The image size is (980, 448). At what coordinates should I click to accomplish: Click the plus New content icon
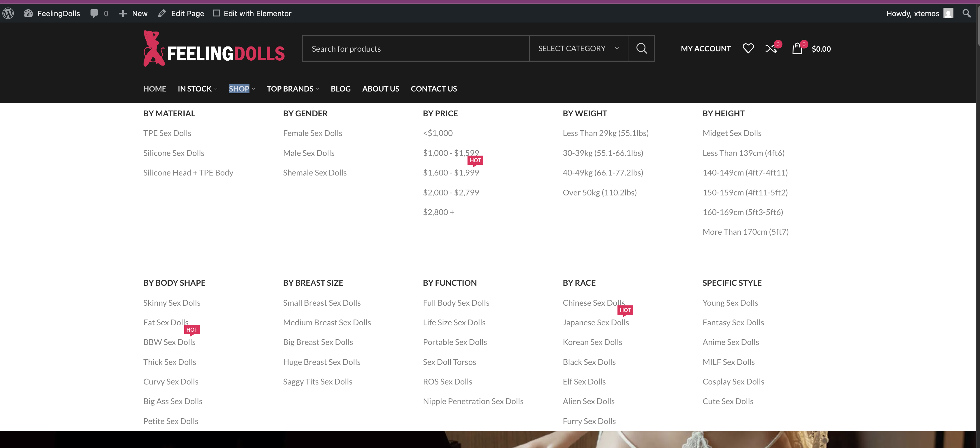tap(123, 13)
